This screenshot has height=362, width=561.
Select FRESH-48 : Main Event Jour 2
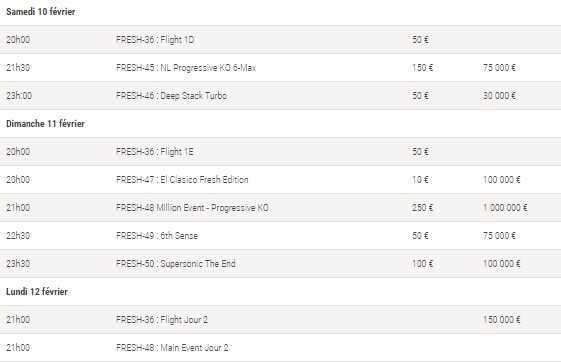(x=172, y=348)
